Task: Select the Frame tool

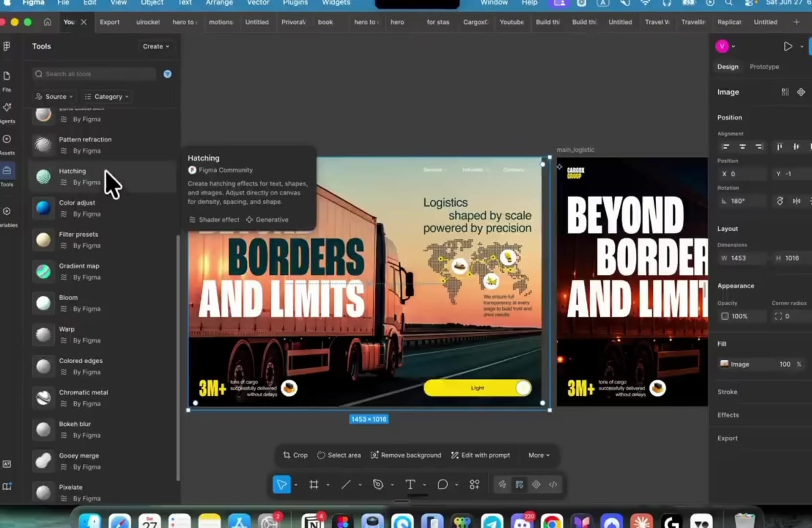Action: click(x=314, y=484)
